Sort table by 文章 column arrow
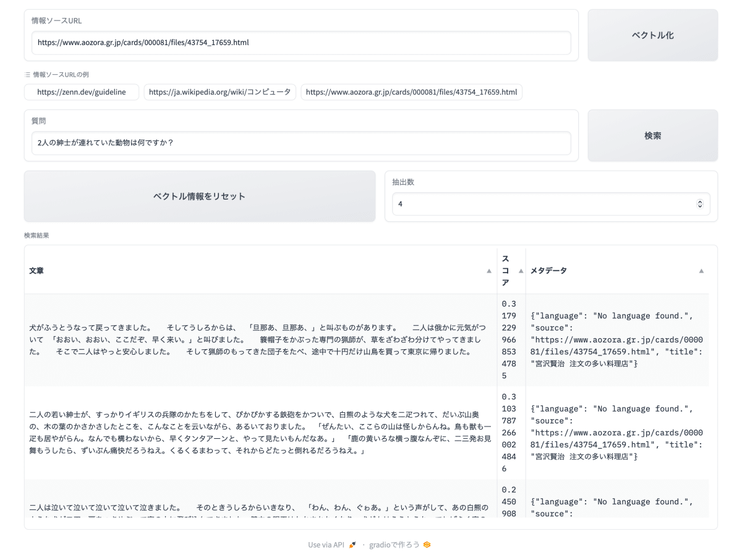 click(x=489, y=271)
